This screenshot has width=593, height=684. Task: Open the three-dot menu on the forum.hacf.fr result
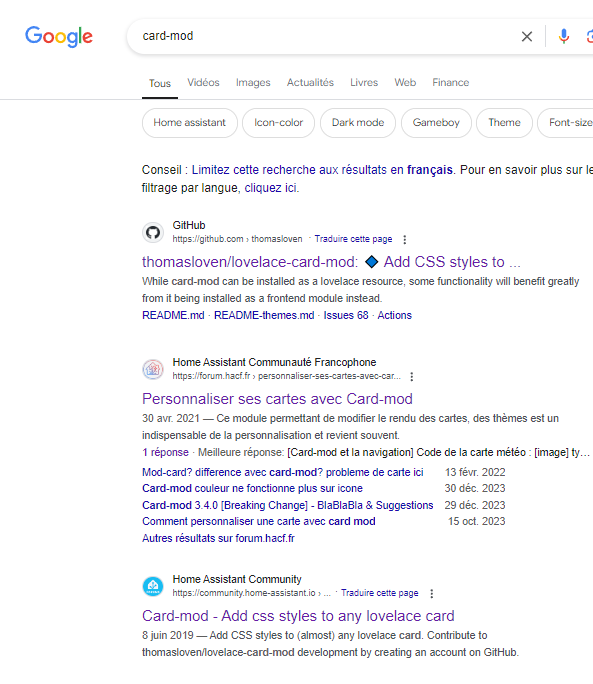click(411, 376)
